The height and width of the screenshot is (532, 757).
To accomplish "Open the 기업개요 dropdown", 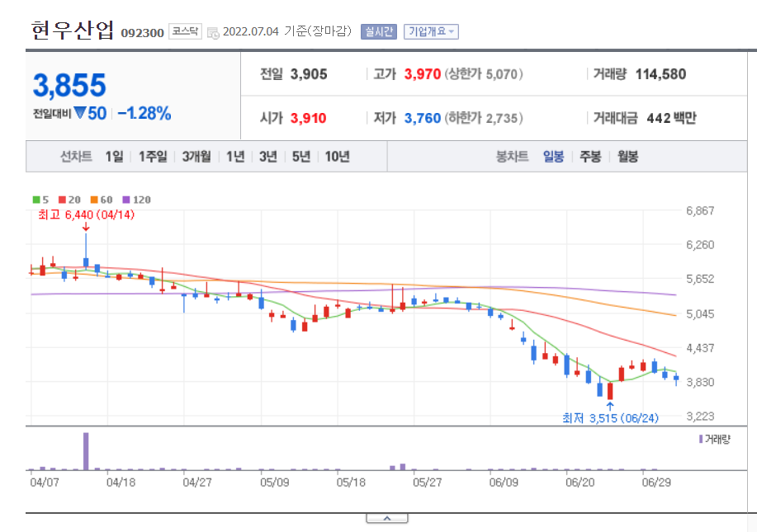I will pos(431,32).
